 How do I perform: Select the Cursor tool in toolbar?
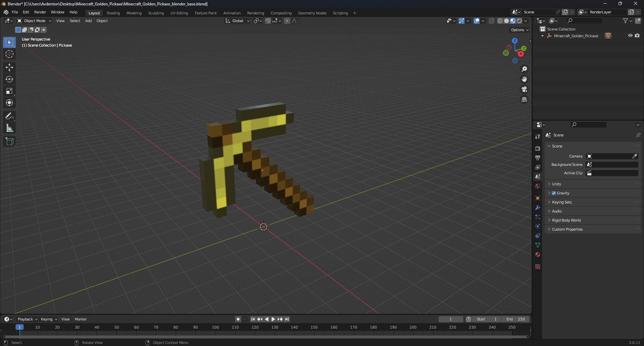(x=9, y=54)
